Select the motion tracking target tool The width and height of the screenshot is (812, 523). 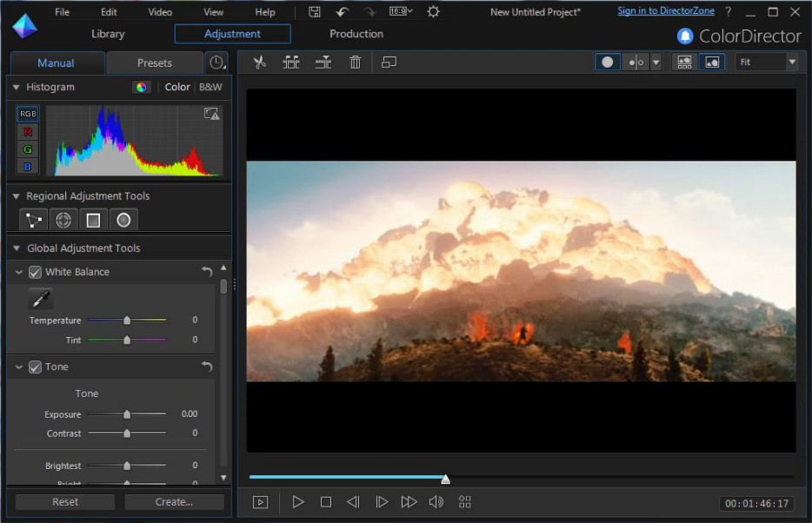[x=63, y=221]
